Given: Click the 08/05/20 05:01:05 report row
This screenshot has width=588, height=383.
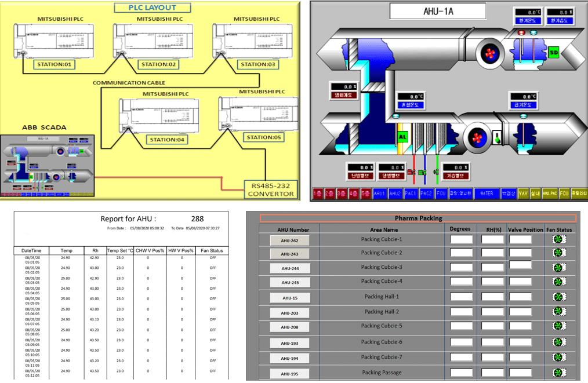Looking at the screenshot, I should tap(121, 260).
